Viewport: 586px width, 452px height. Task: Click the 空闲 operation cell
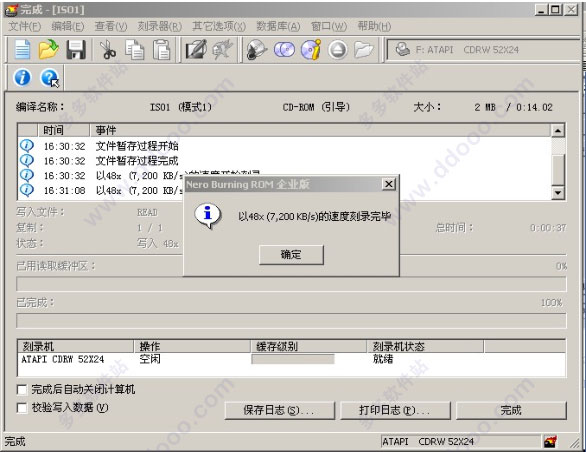(x=150, y=359)
